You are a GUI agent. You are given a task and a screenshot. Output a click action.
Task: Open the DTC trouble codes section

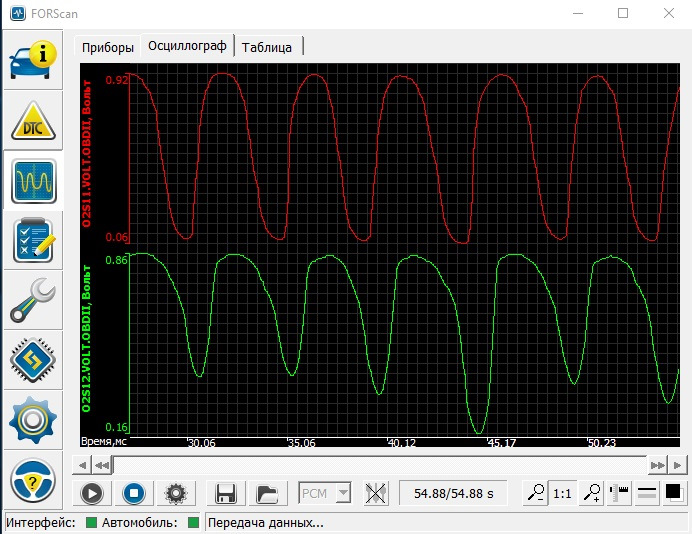[32, 122]
